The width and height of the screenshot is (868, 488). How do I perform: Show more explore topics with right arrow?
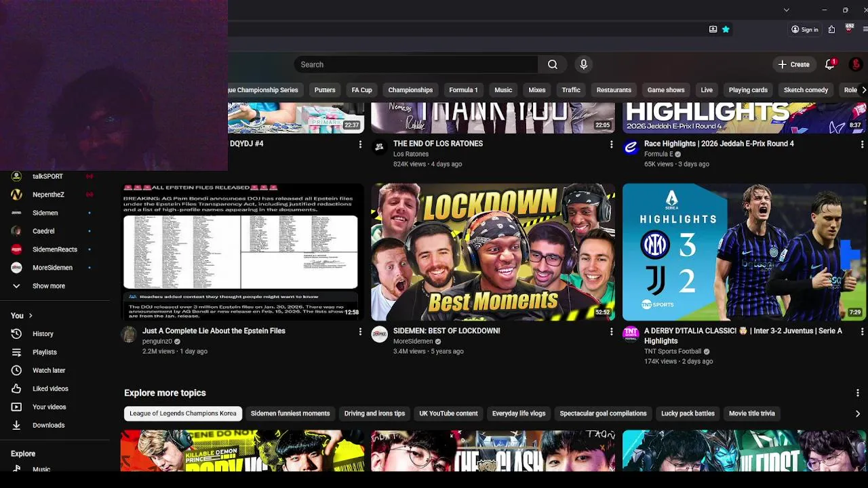click(858, 413)
